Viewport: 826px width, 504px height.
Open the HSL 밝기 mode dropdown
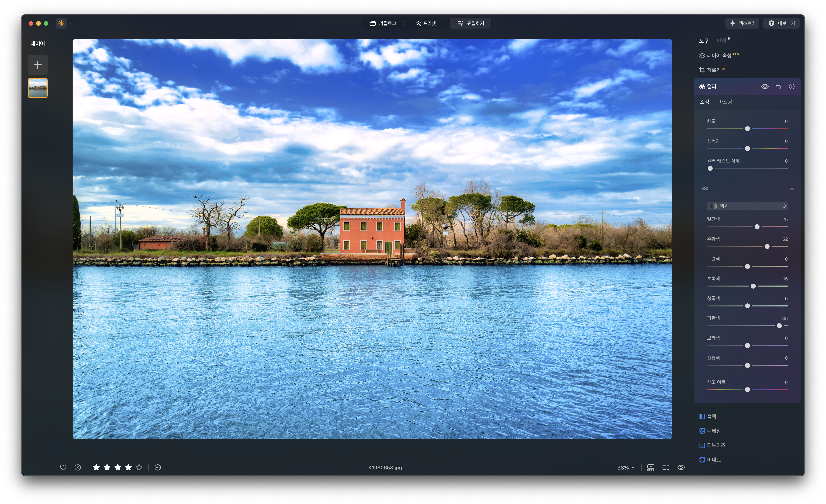(x=747, y=206)
